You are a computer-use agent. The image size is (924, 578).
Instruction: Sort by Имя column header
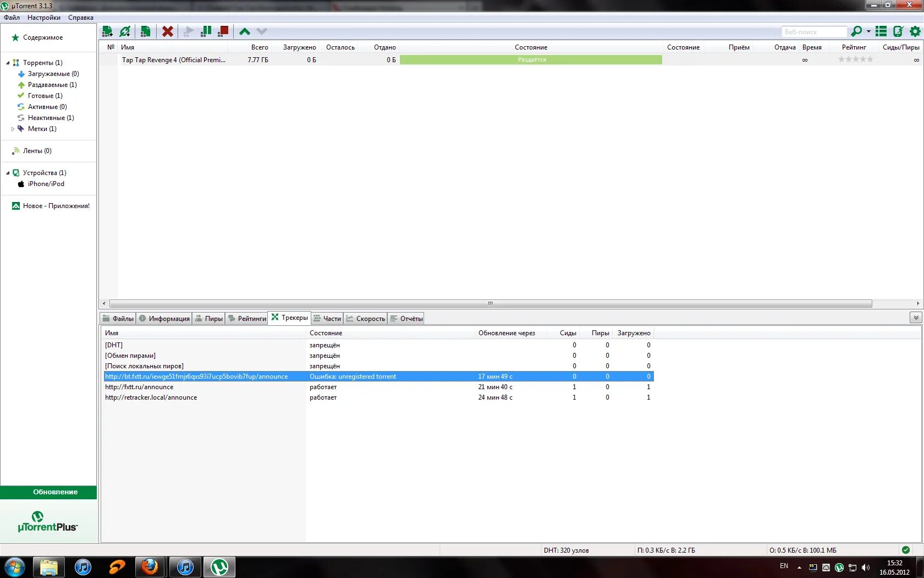pos(173,47)
